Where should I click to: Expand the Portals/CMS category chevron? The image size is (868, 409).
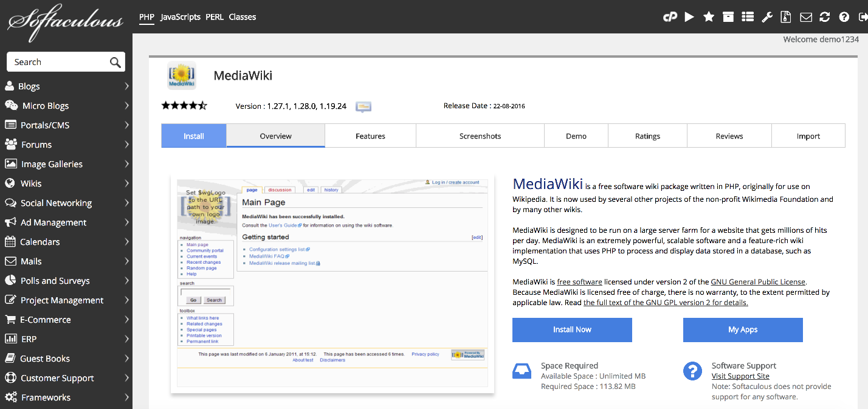click(126, 125)
